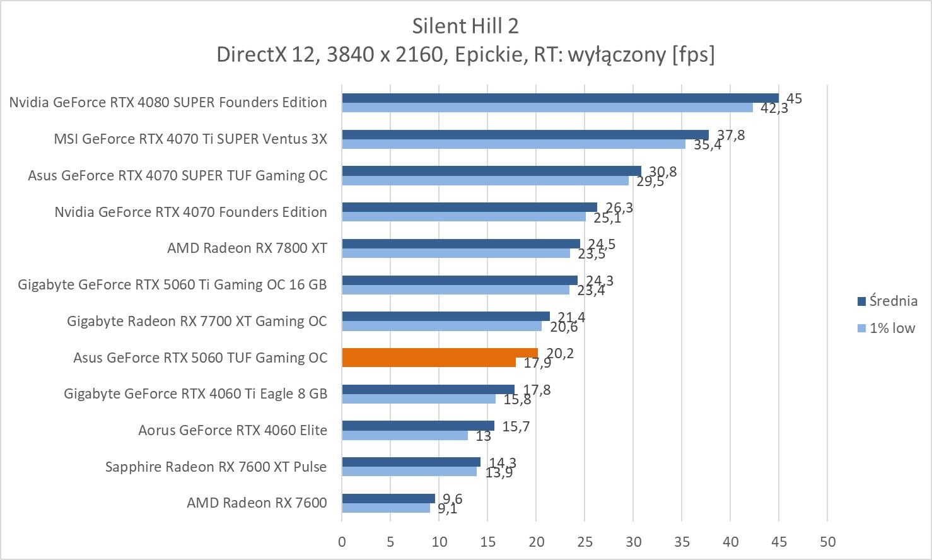
Task: Click the 23,5 data label
Action: pos(591,254)
